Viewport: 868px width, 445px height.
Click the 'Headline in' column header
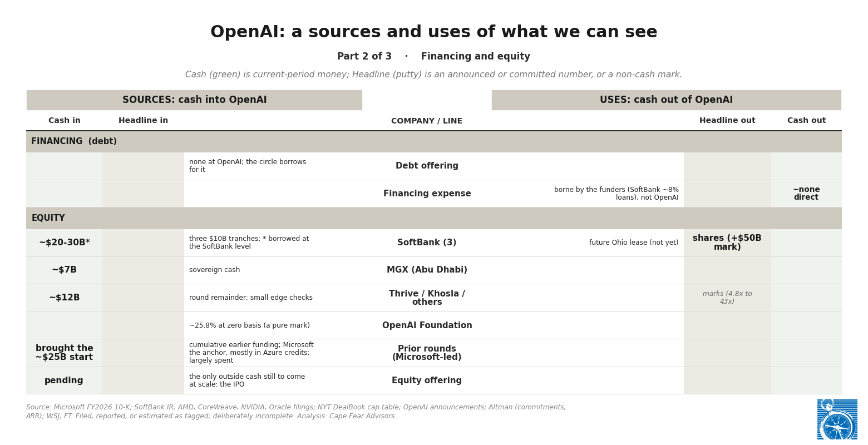pyautogui.click(x=143, y=121)
